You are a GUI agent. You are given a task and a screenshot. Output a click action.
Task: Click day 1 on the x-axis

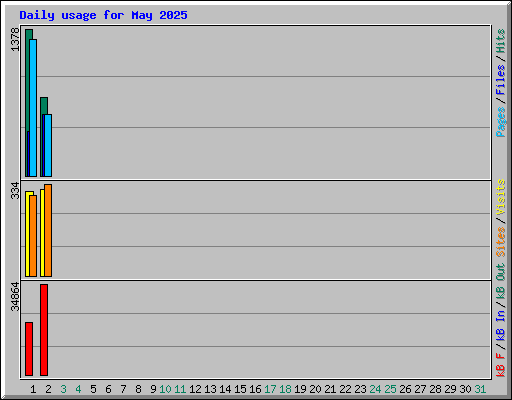click(x=33, y=389)
